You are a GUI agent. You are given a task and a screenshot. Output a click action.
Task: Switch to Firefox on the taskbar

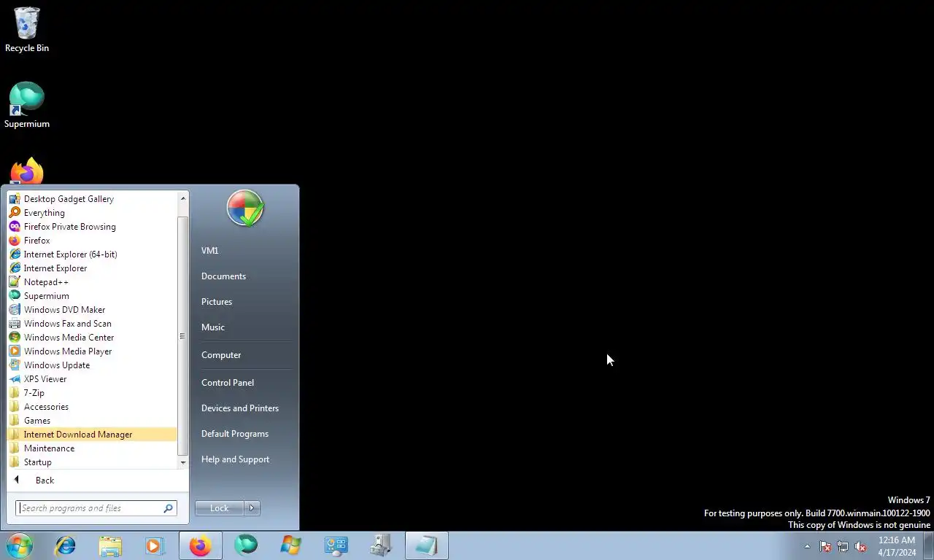tap(200, 545)
